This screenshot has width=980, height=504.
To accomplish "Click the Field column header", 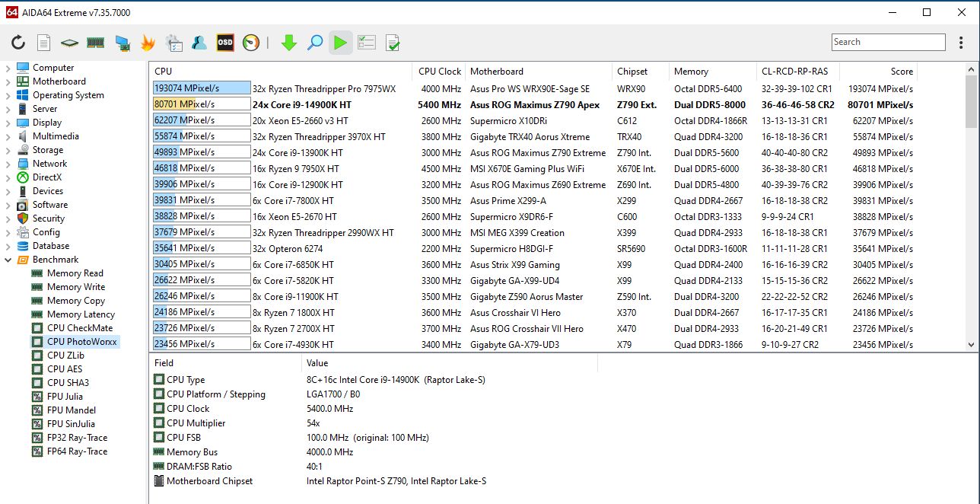I will pos(225,362).
